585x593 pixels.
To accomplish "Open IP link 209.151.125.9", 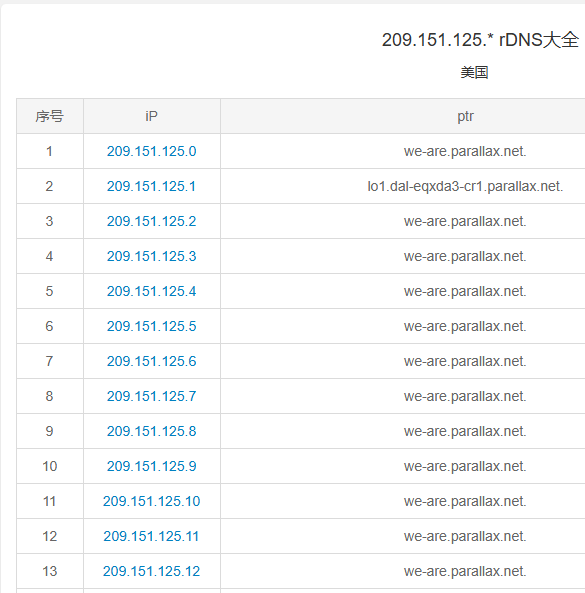I will click(x=152, y=466).
